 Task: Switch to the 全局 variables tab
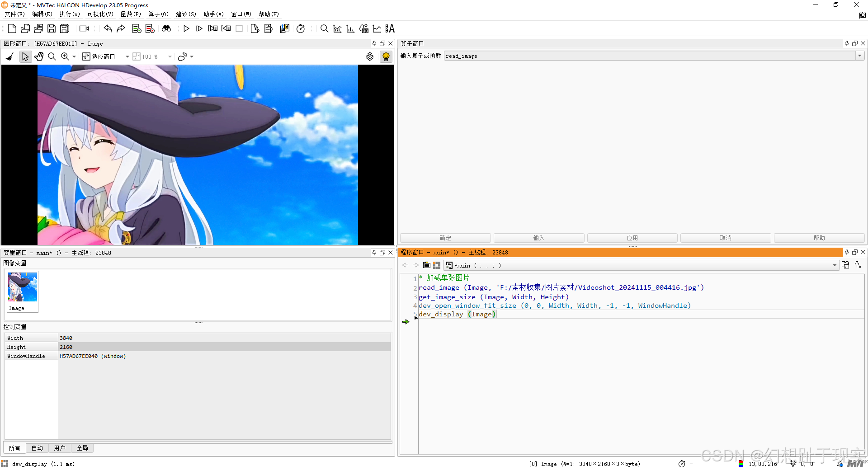click(82, 448)
